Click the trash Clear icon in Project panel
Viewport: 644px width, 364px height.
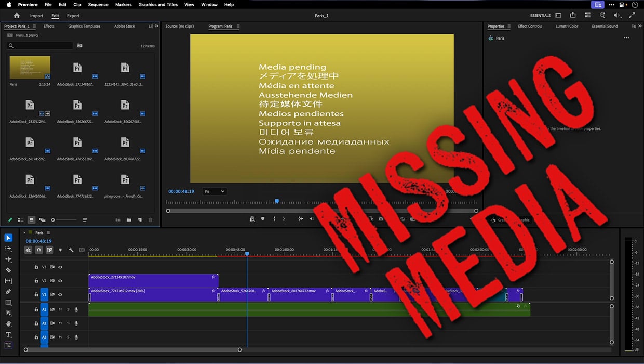[x=151, y=220]
